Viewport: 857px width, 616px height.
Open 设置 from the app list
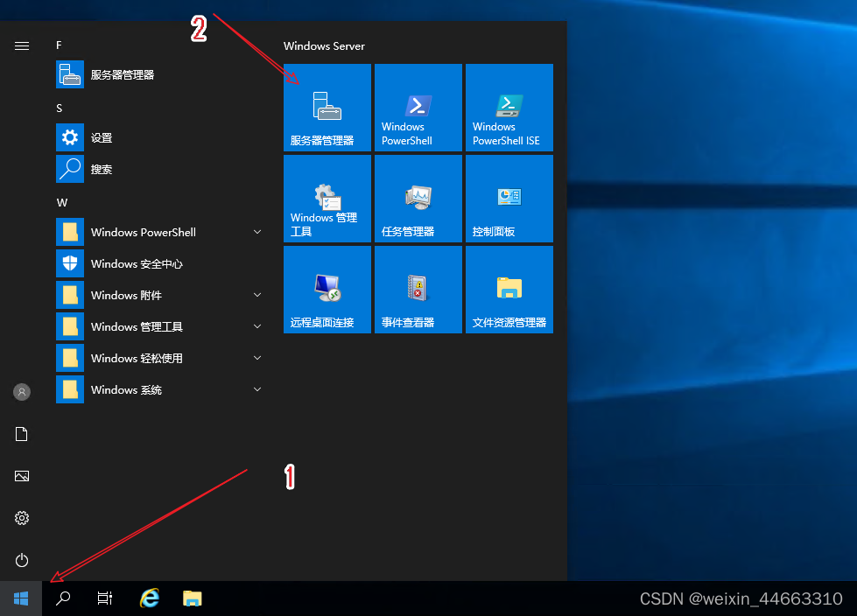pyautogui.click(x=102, y=138)
